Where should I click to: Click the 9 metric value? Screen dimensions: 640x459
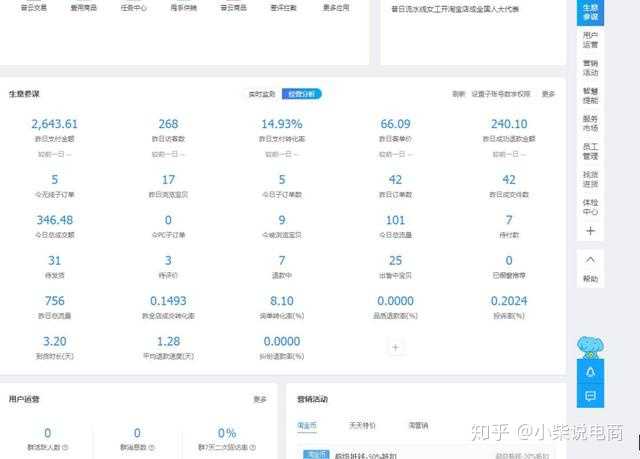coord(282,220)
